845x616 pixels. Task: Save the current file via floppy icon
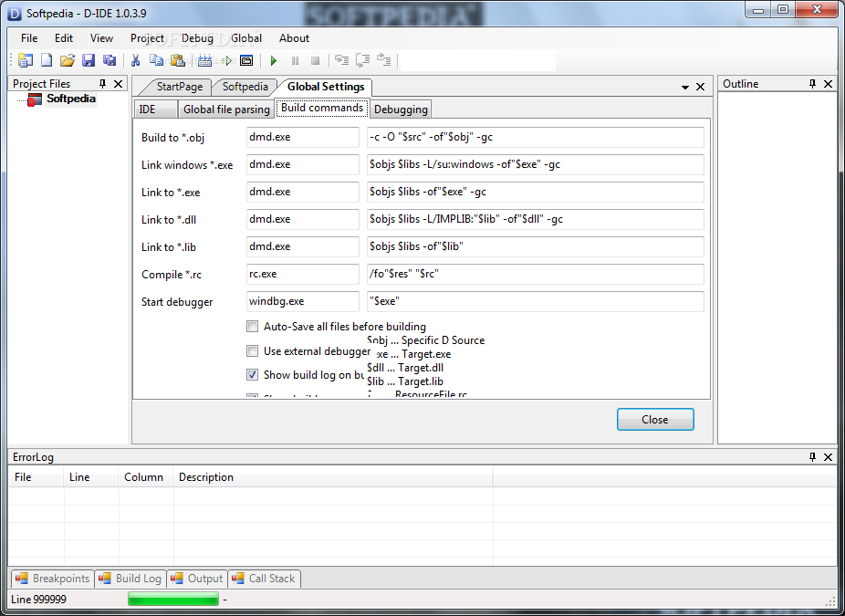click(89, 60)
